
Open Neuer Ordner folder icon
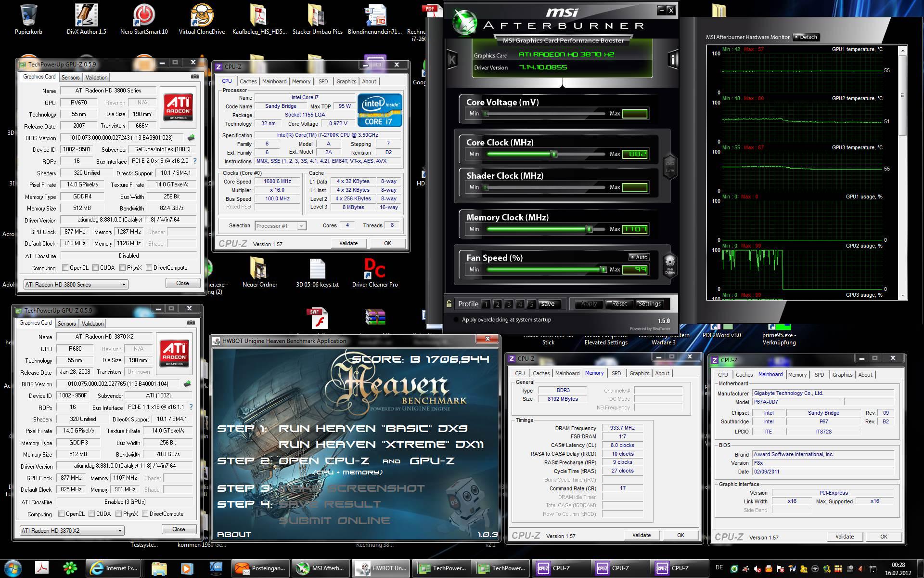click(260, 272)
